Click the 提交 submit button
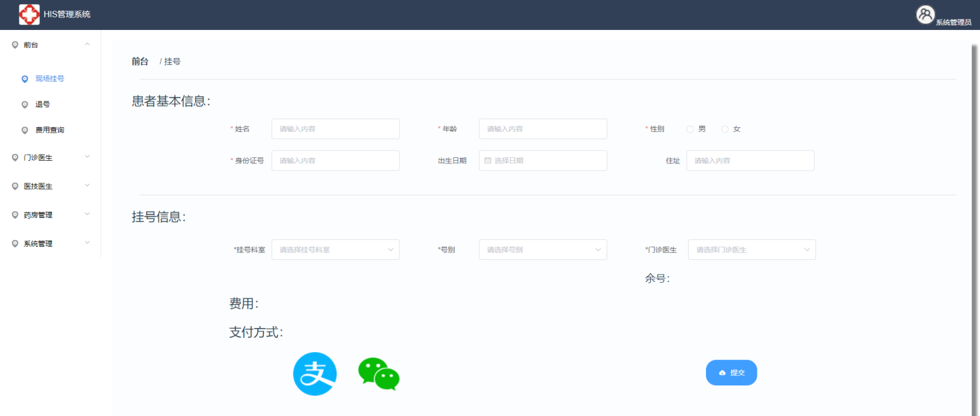Viewport: 980px width, 416px height. click(x=731, y=373)
